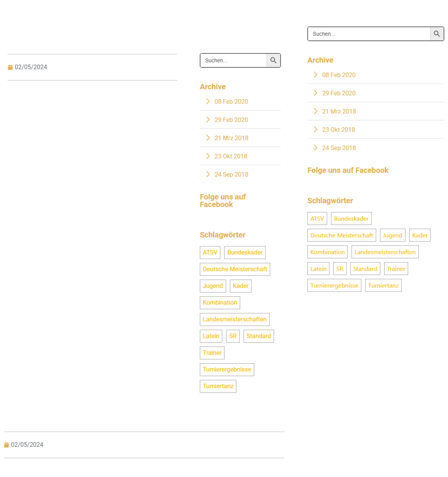The width and height of the screenshot is (448, 477).
Task: Click the calendar icon beside the bottom 02/05/2024 date
Action: (x=6, y=445)
